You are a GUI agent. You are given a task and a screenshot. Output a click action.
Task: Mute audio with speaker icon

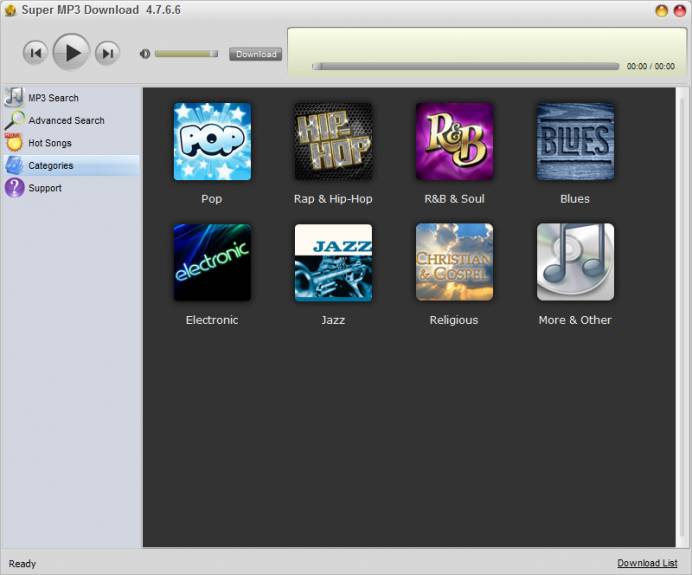click(145, 54)
